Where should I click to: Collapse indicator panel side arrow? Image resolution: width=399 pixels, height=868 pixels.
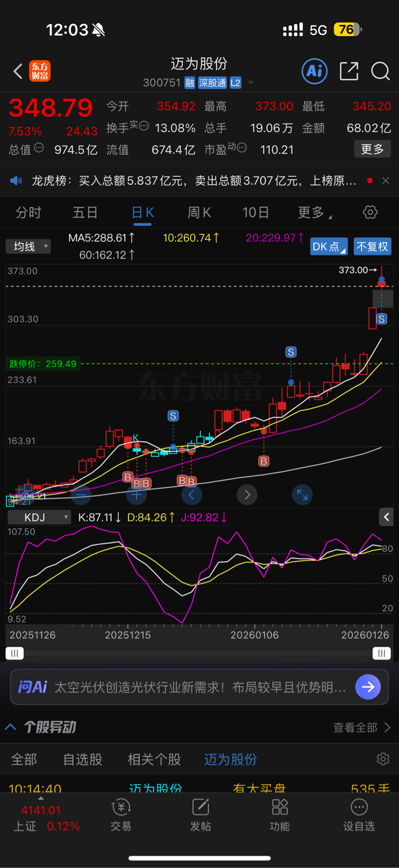point(386,517)
